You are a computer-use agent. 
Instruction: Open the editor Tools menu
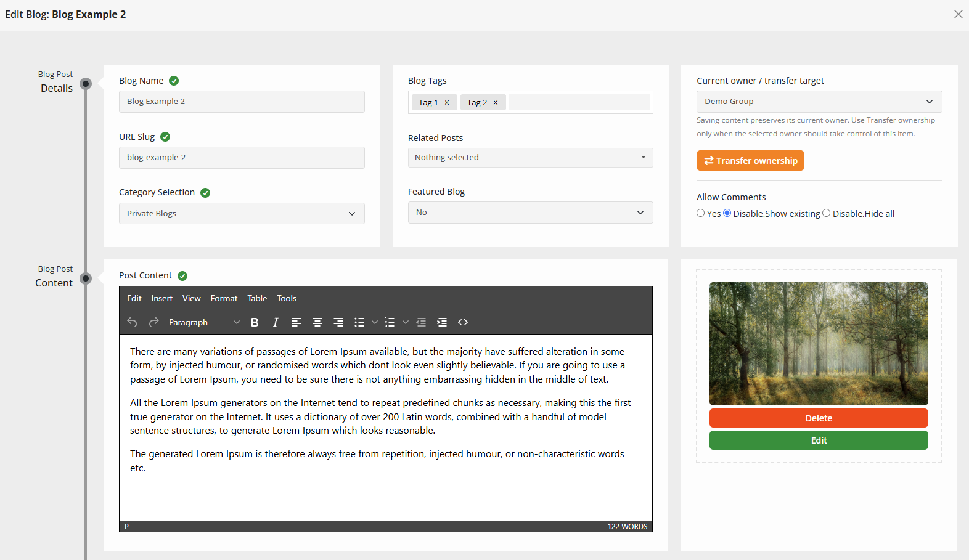[x=287, y=298]
